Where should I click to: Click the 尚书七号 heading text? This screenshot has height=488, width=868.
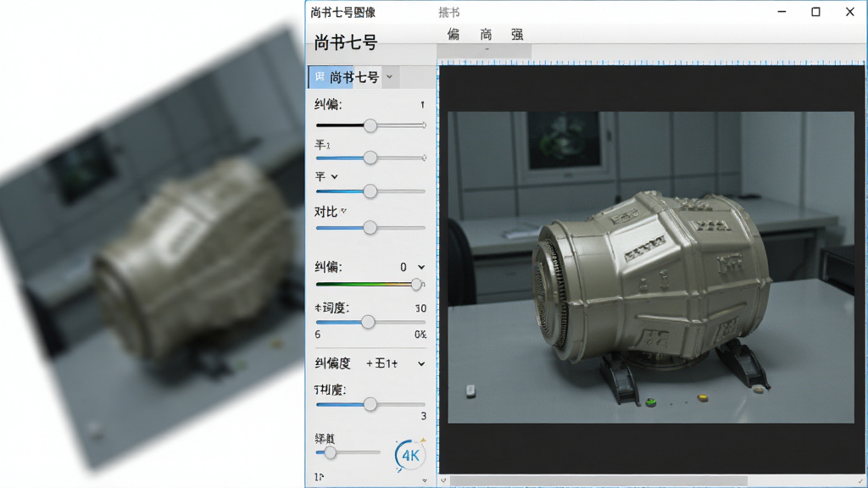point(346,42)
